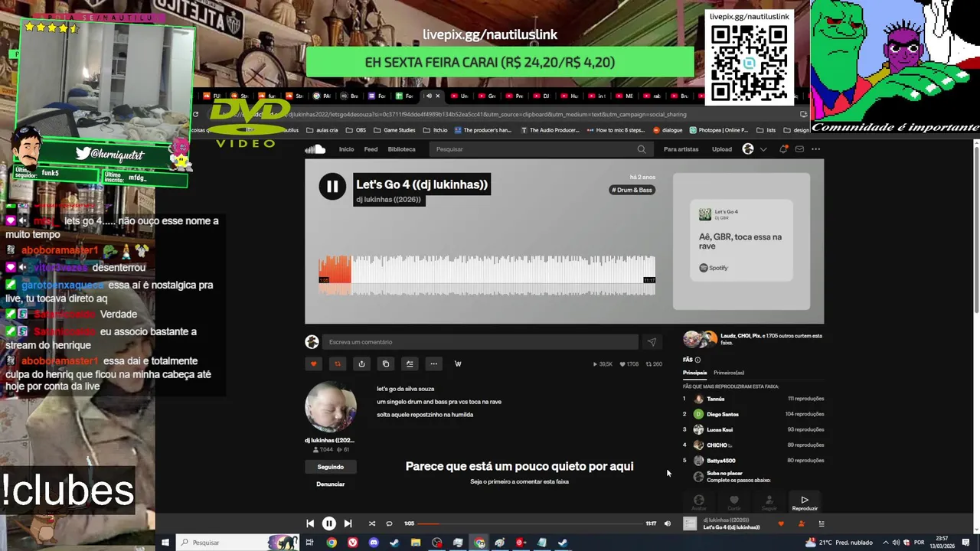Click the Windows taskbar Pesquisar search box
Screen dimensions: 980x551
click(x=237, y=543)
